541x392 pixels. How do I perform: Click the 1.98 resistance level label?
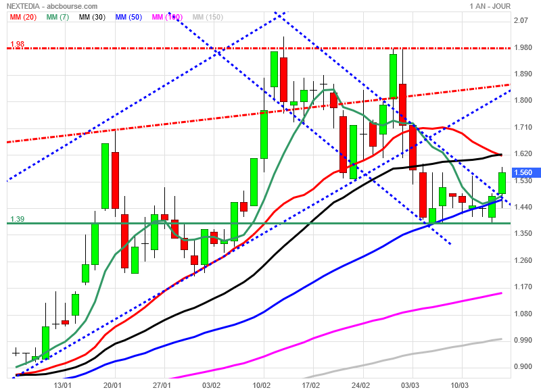coord(18,44)
